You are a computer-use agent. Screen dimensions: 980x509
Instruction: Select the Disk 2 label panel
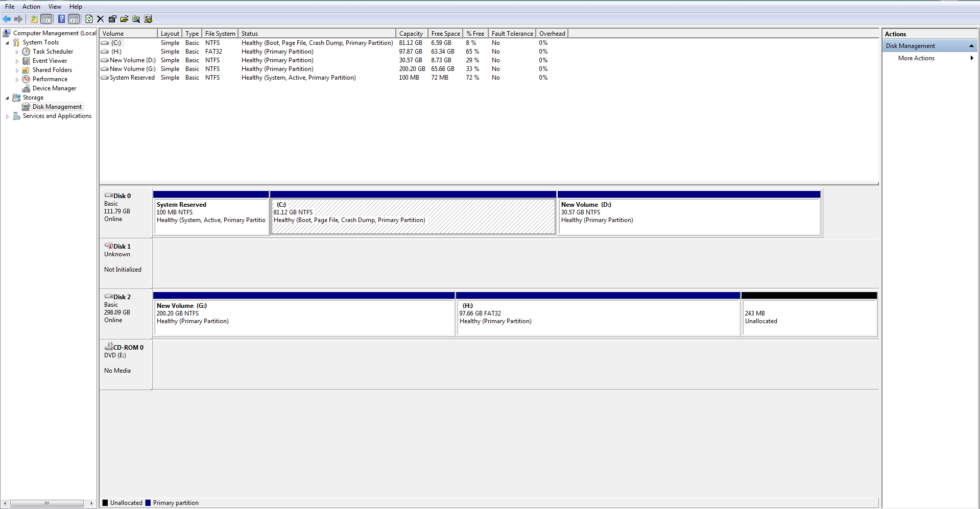[126, 314]
